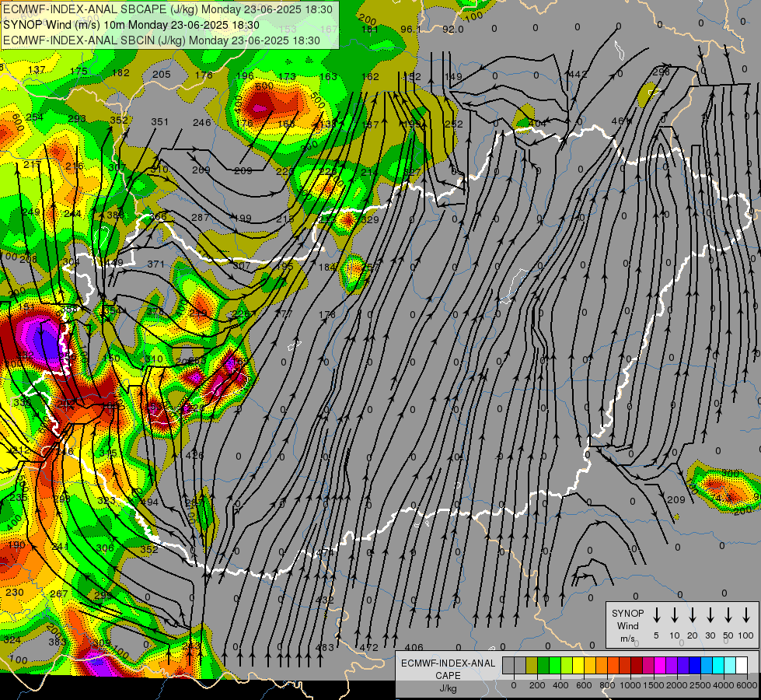Click the map value 96.1
Screen dimensions: 761x700
[x=410, y=30]
